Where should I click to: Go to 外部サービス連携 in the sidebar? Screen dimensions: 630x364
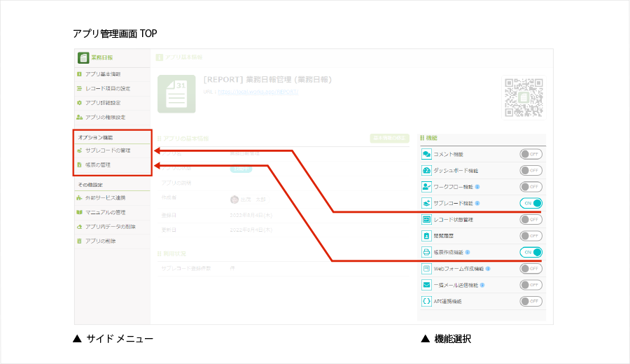105,198
